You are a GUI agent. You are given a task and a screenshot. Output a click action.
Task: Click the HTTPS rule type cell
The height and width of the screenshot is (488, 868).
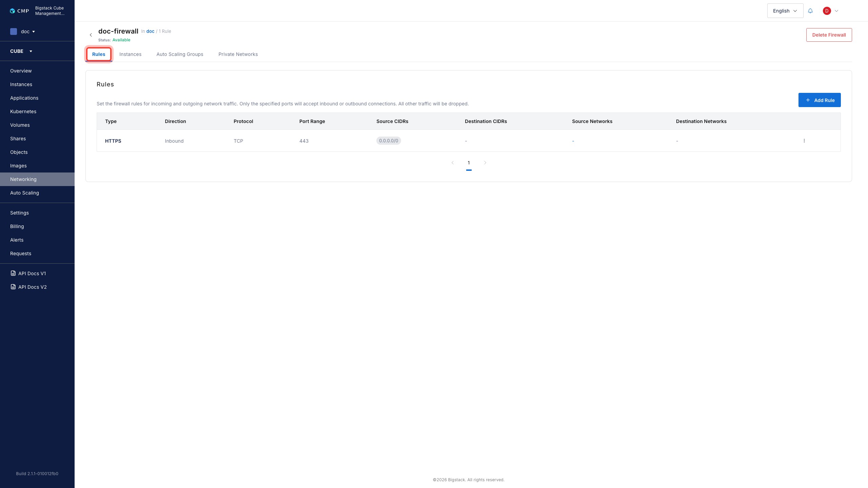tap(113, 141)
